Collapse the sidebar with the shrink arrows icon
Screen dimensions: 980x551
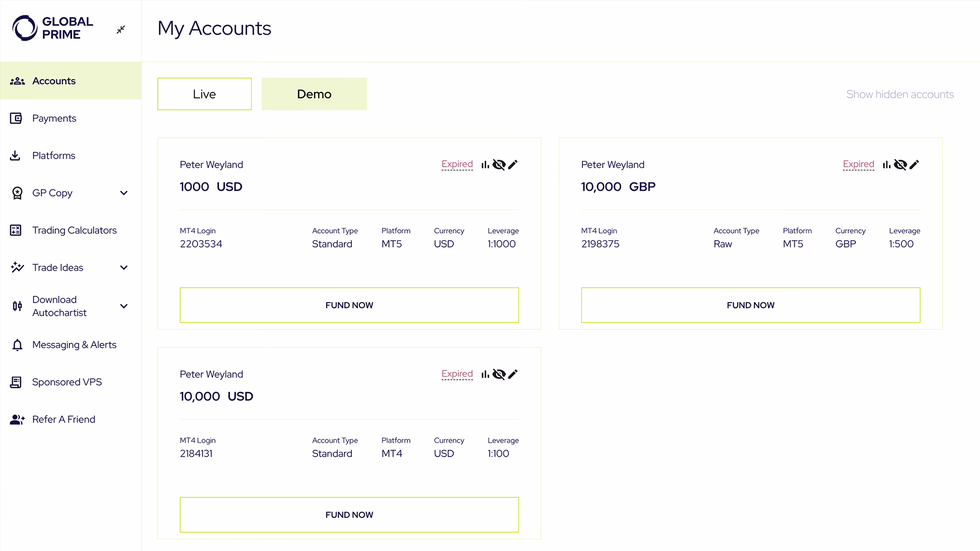(120, 30)
